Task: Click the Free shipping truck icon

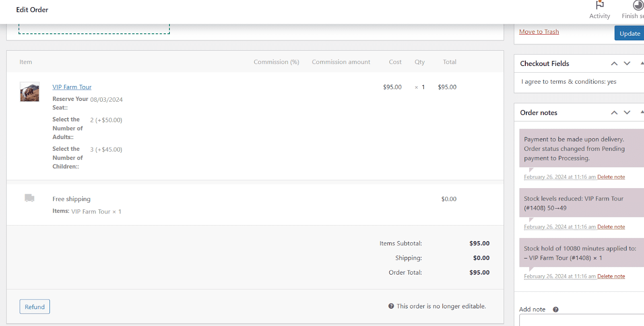Action: click(29, 198)
